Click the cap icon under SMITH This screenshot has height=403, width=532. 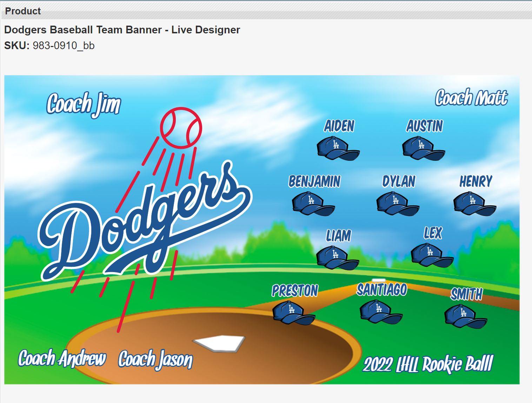(x=466, y=317)
